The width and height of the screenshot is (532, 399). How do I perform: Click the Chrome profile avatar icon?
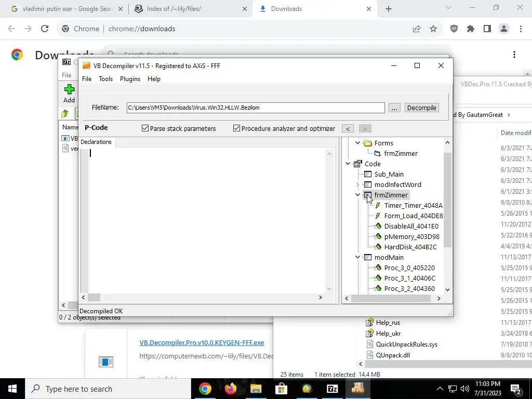click(x=504, y=29)
